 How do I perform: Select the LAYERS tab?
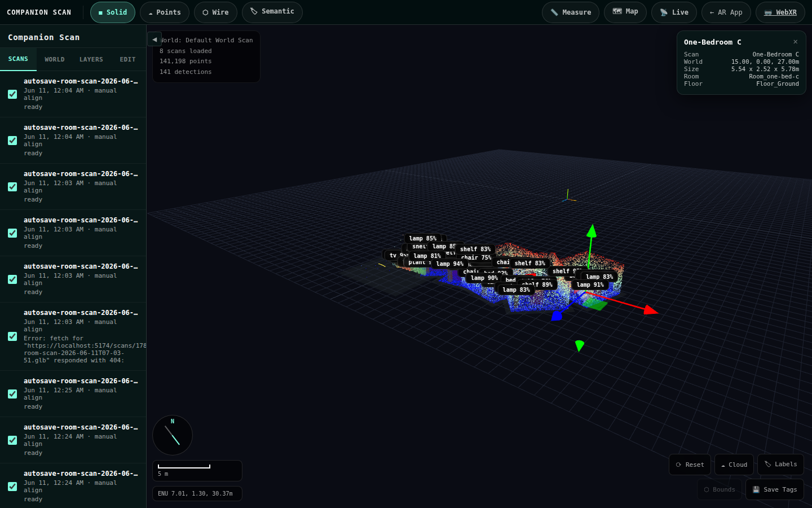[91, 59]
